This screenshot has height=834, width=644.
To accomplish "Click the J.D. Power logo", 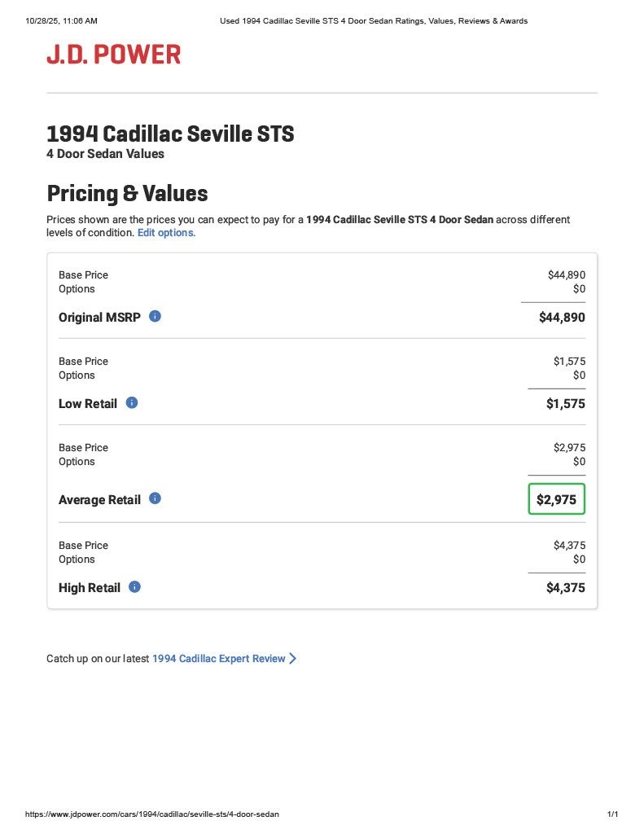I will [113, 55].
